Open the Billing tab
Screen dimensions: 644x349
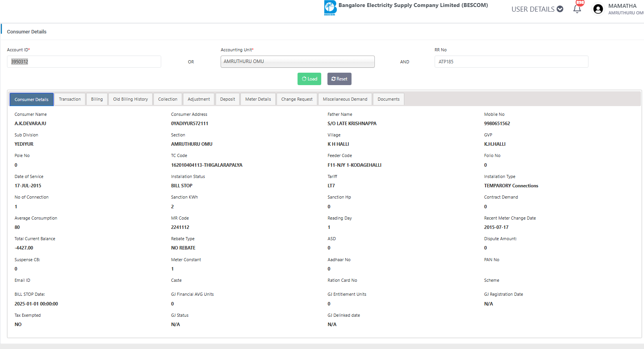97,99
